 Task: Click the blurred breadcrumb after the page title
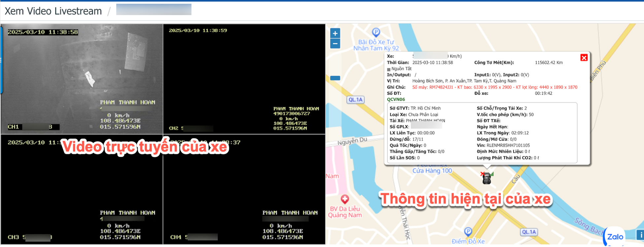tap(154, 10)
